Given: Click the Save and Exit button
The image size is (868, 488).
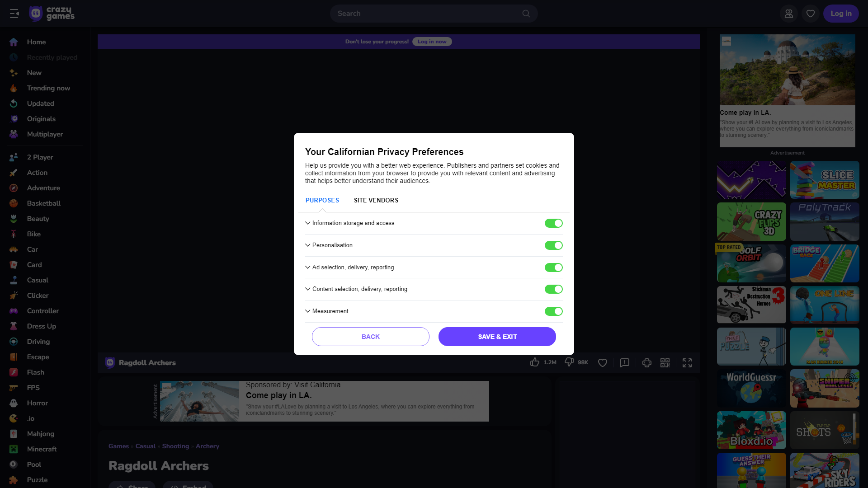Looking at the screenshot, I should click(x=496, y=337).
